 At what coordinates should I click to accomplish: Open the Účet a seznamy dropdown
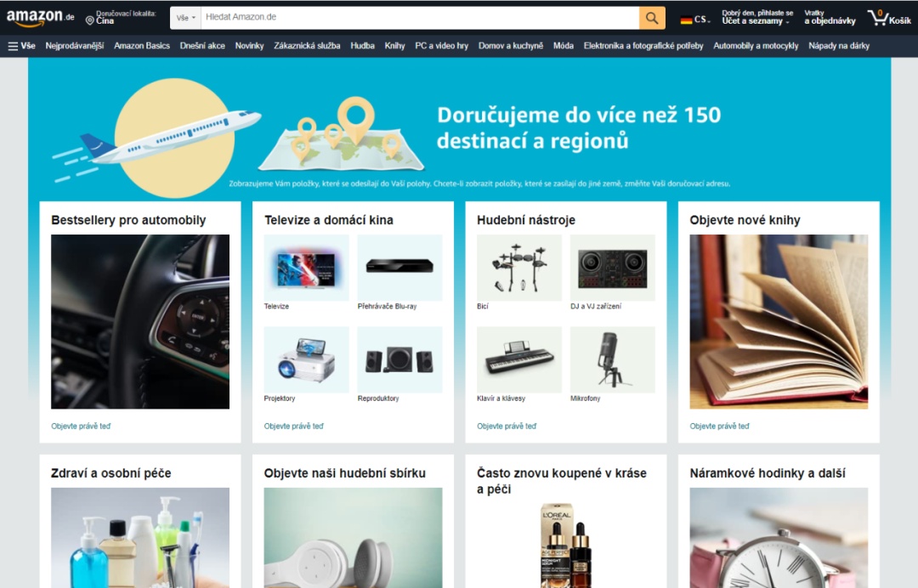pyautogui.click(x=757, y=18)
